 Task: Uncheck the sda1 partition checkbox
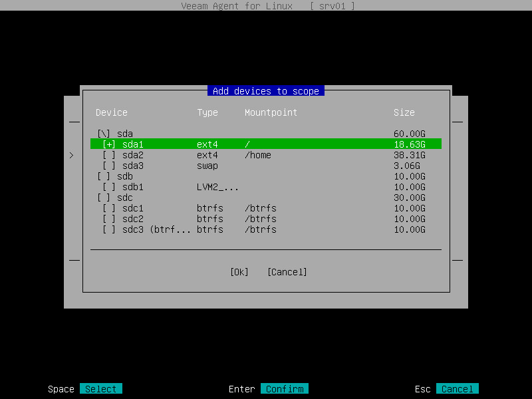click(x=109, y=144)
